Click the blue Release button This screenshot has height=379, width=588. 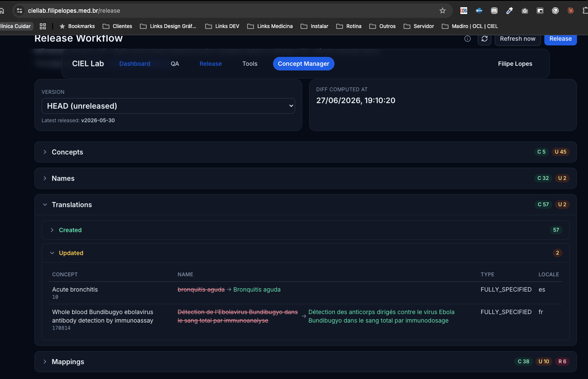560,39
